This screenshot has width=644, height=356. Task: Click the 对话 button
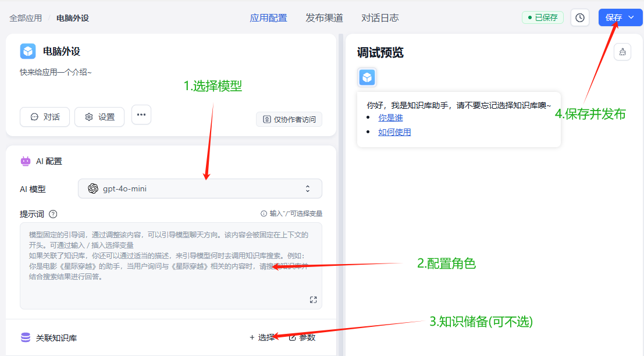pos(45,117)
